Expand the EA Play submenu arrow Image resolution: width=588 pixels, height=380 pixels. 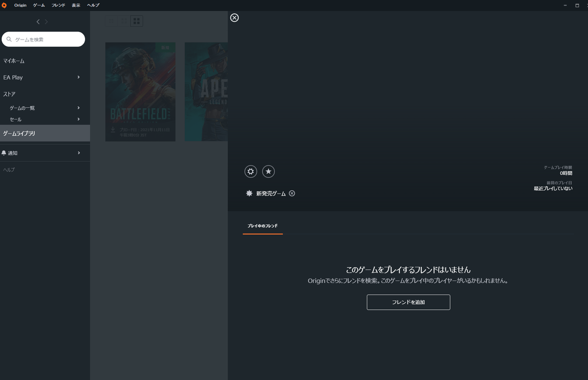[x=79, y=77]
